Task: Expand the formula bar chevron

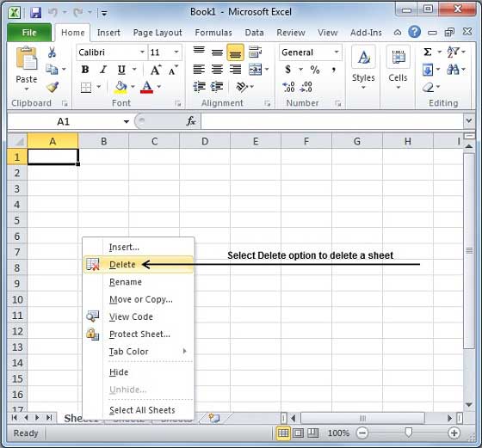Action: point(468,120)
